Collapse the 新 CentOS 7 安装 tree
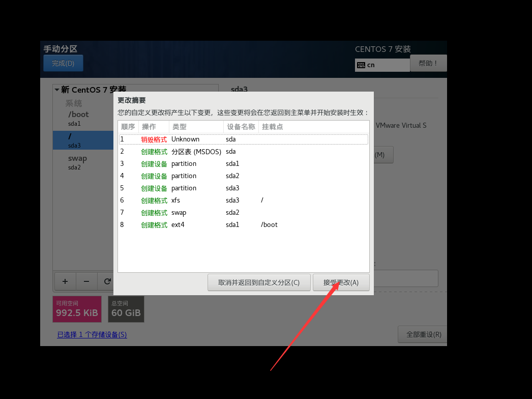The width and height of the screenshot is (532, 399). point(57,89)
